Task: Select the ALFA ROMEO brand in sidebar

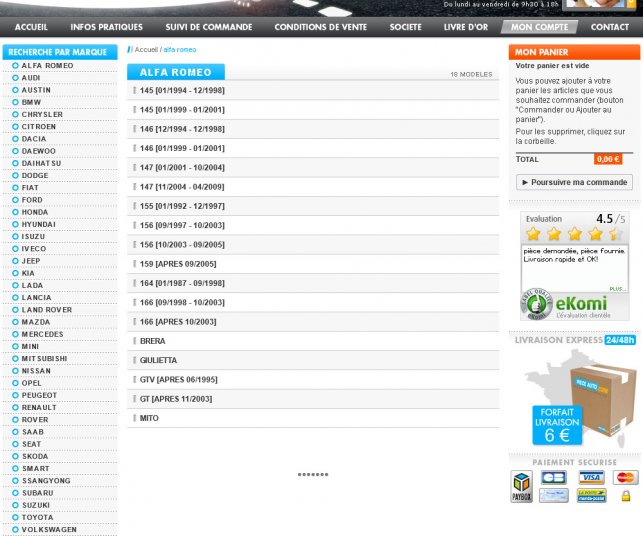Action: tap(47, 66)
